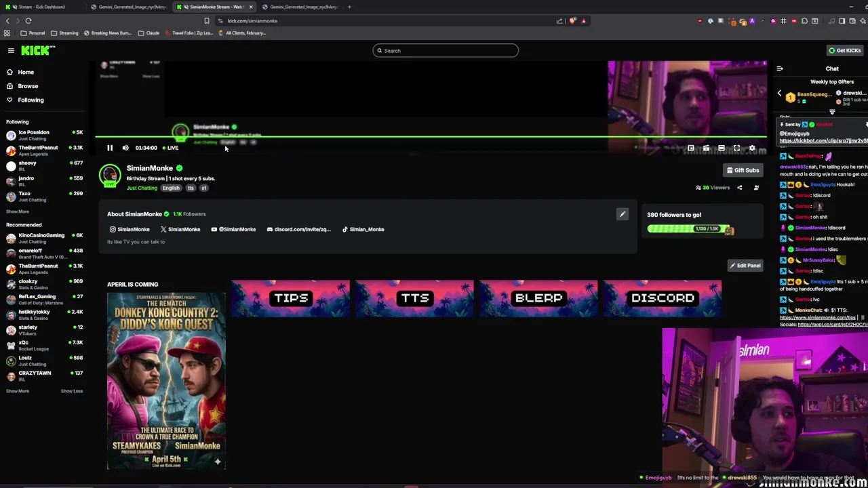Open the TIPS panel banner
The image size is (868, 488).
pyautogui.click(x=290, y=298)
